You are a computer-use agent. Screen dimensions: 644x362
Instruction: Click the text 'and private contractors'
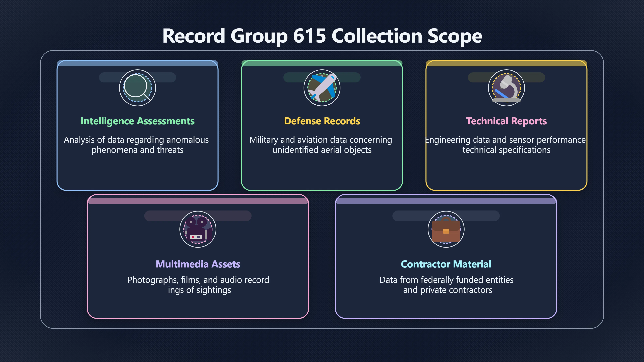pos(447,290)
